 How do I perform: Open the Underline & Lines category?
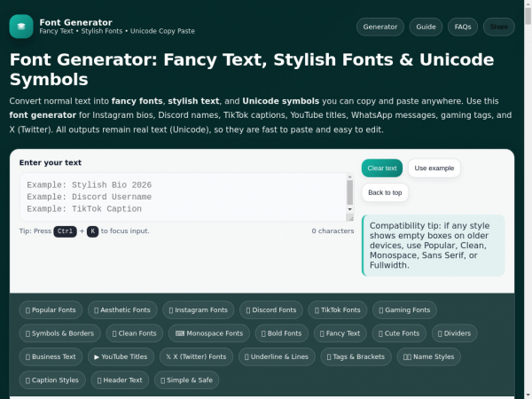coord(277,357)
